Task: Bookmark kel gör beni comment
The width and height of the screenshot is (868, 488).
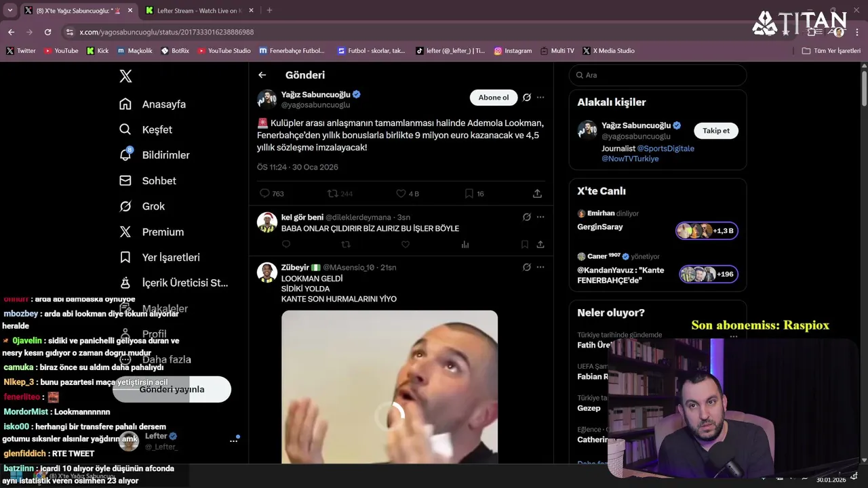Action: click(x=524, y=245)
